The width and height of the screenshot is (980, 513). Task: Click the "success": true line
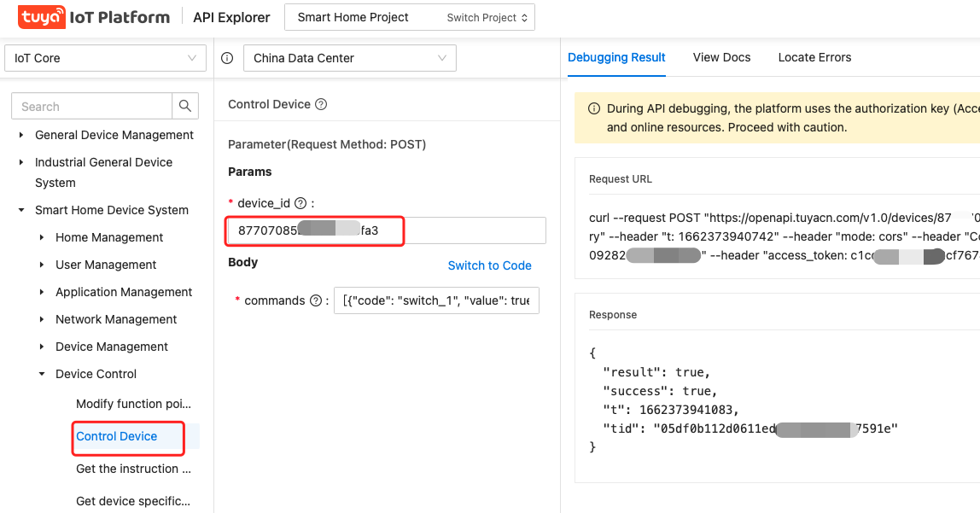[x=660, y=391]
